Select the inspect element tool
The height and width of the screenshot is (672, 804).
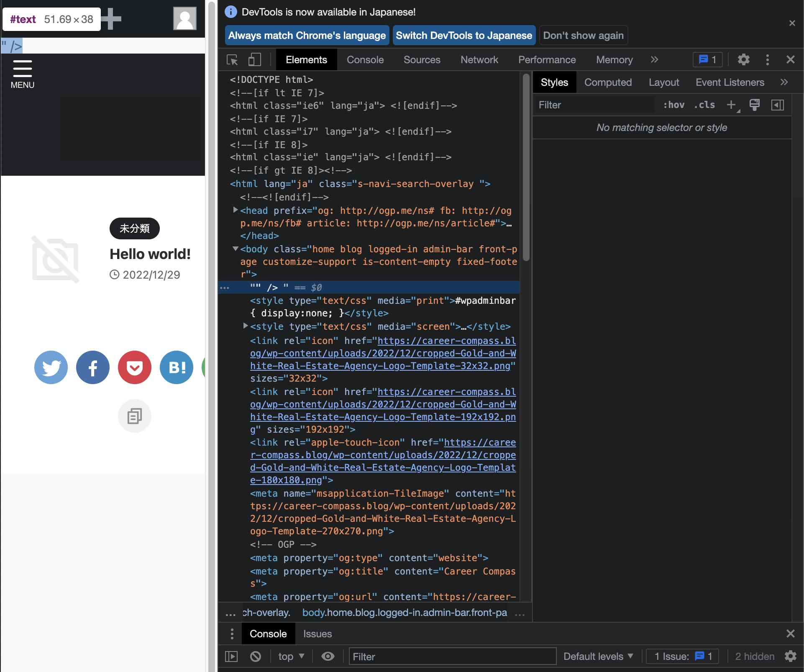(232, 59)
